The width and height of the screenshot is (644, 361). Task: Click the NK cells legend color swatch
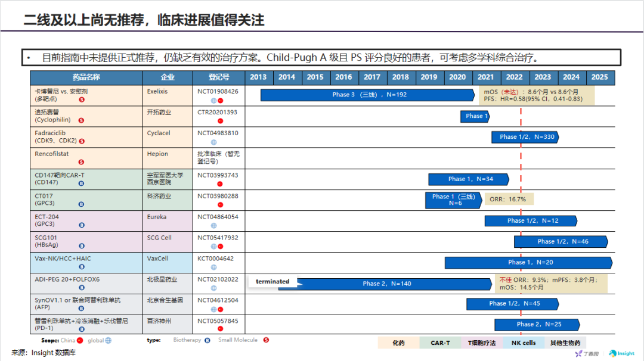coord(524,343)
